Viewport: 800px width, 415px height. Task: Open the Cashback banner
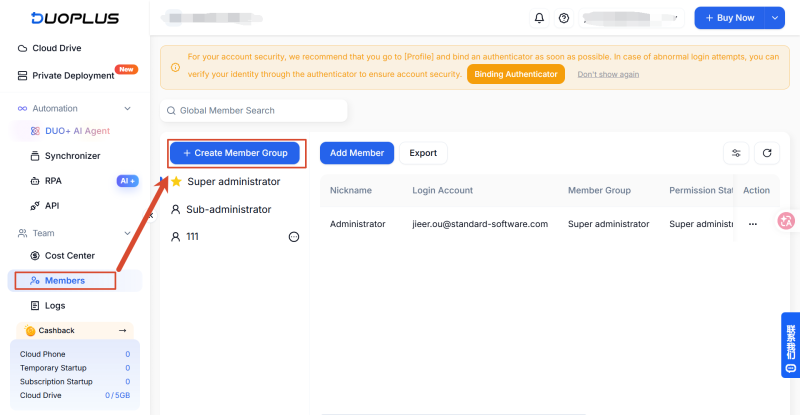tap(75, 331)
